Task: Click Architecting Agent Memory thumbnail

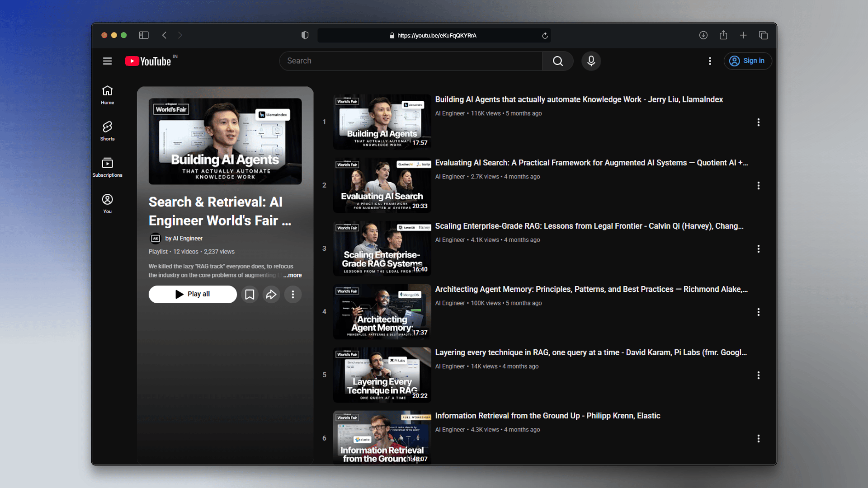Action: pyautogui.click(x=382, y=312)
